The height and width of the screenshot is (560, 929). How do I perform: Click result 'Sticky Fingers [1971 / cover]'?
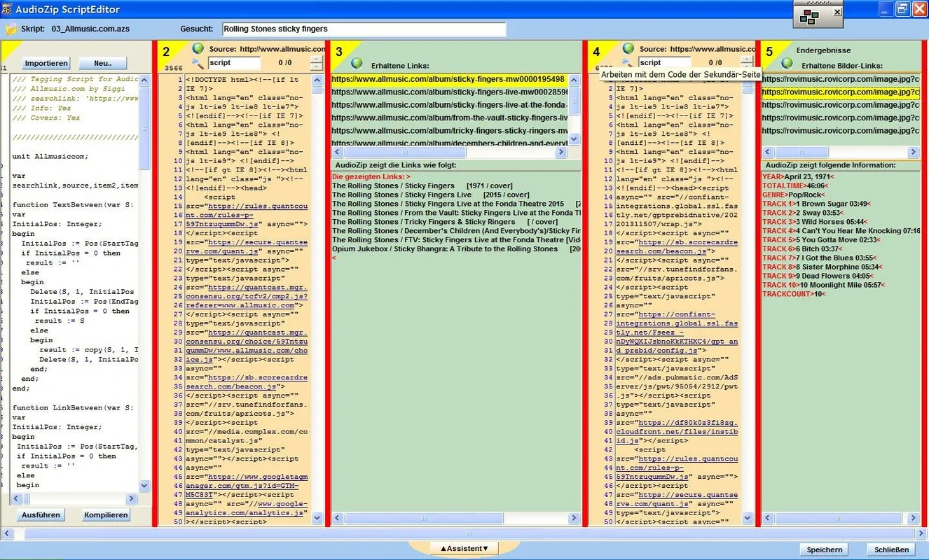(x=422, y=185)
